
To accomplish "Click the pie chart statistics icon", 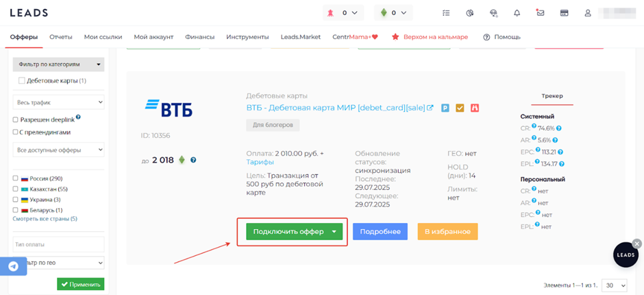I will coord(470,13).
